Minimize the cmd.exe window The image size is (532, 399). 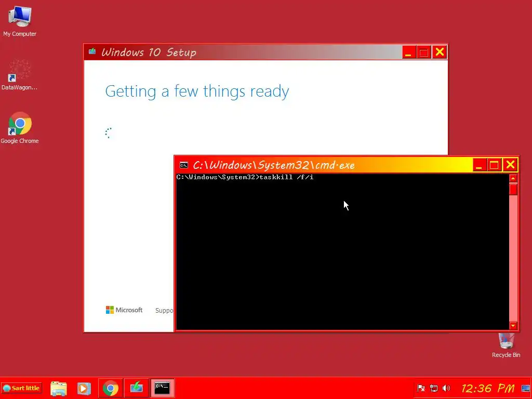tap(478, 165)
